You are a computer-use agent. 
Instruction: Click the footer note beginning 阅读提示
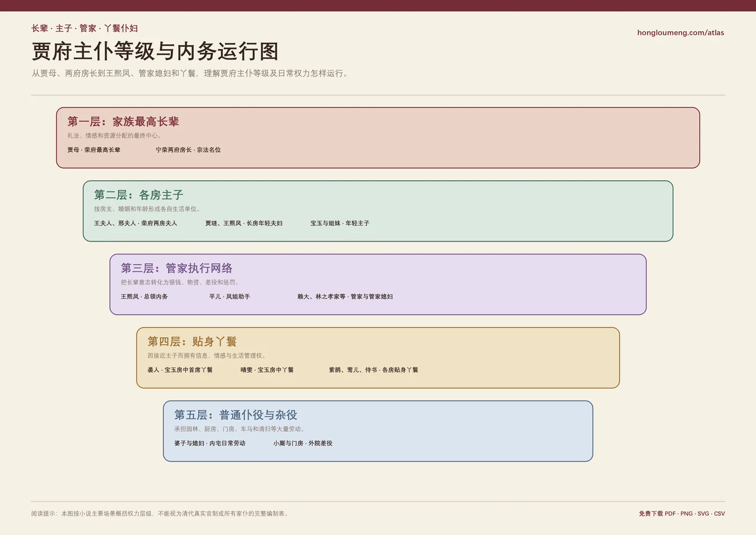[x=161, y=513]
